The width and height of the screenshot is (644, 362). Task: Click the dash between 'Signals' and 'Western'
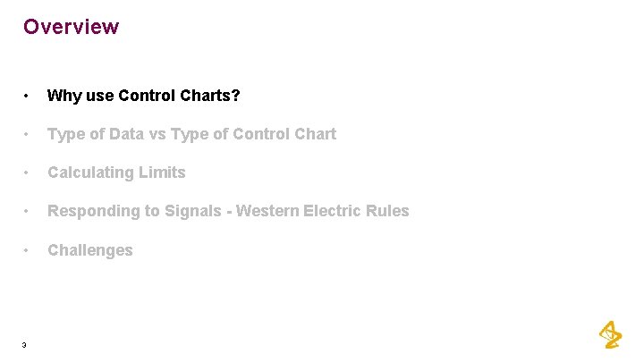click(229, 212)
